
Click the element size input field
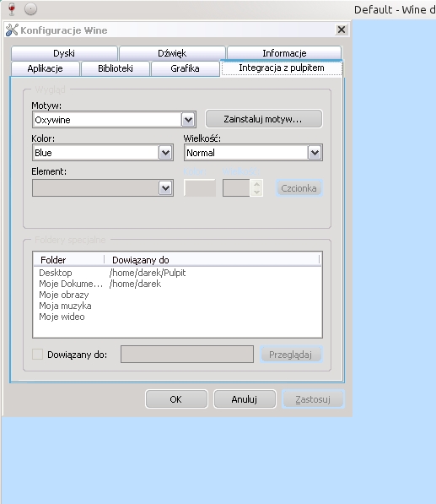click(x=236, y=187)
